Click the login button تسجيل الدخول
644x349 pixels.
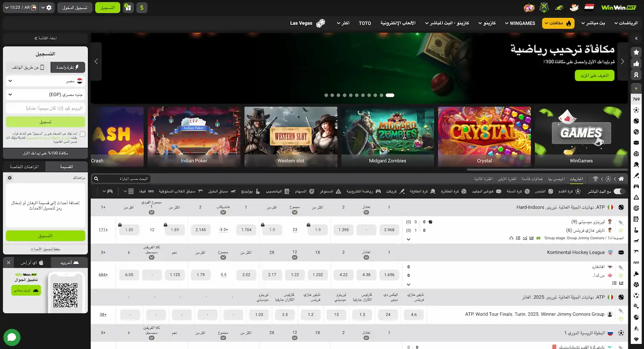pos(75,8)
